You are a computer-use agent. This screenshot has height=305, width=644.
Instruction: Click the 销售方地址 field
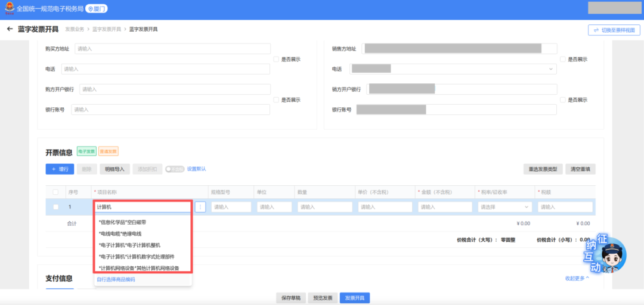[459, 49]
